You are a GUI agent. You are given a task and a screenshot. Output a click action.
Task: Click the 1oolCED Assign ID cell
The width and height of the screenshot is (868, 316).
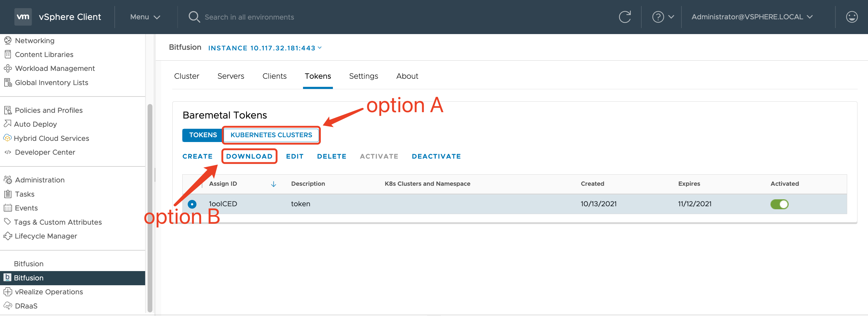(223, 204)
